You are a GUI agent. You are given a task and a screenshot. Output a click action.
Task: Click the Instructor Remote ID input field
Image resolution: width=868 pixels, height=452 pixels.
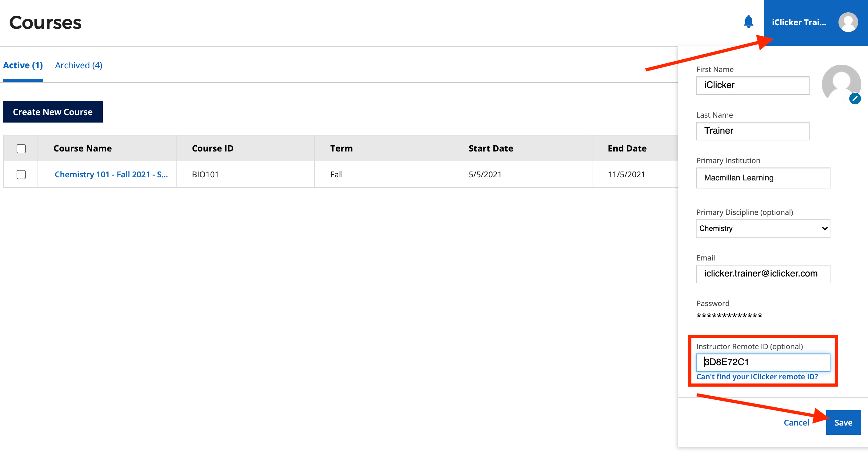(x=763, y=362)
